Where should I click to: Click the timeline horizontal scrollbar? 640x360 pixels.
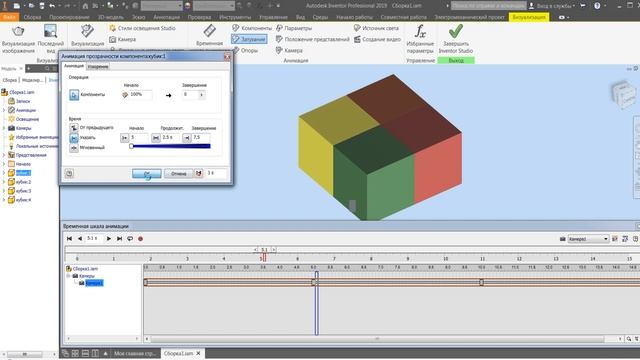tap(377, 339)
